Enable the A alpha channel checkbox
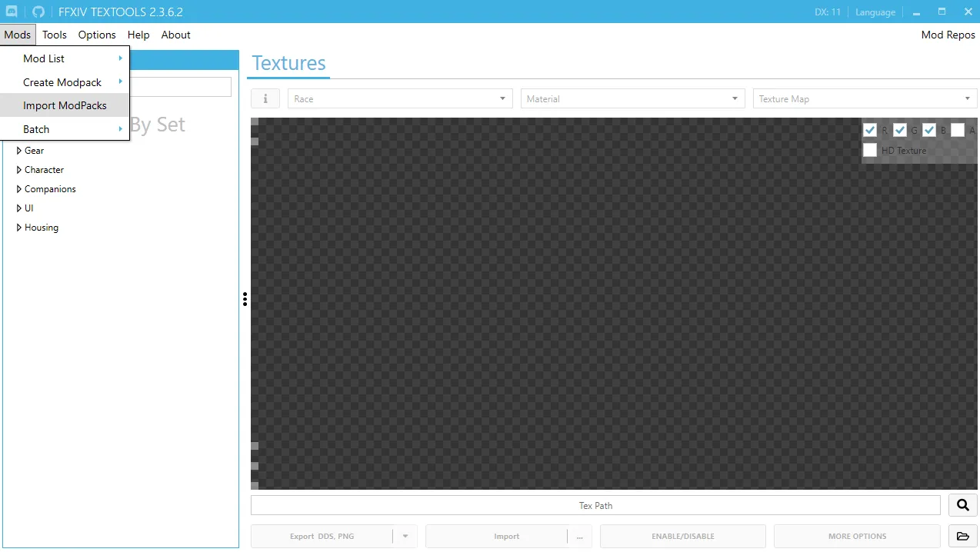Viewport: 980px width, 552px height. [x=957, y=130]
